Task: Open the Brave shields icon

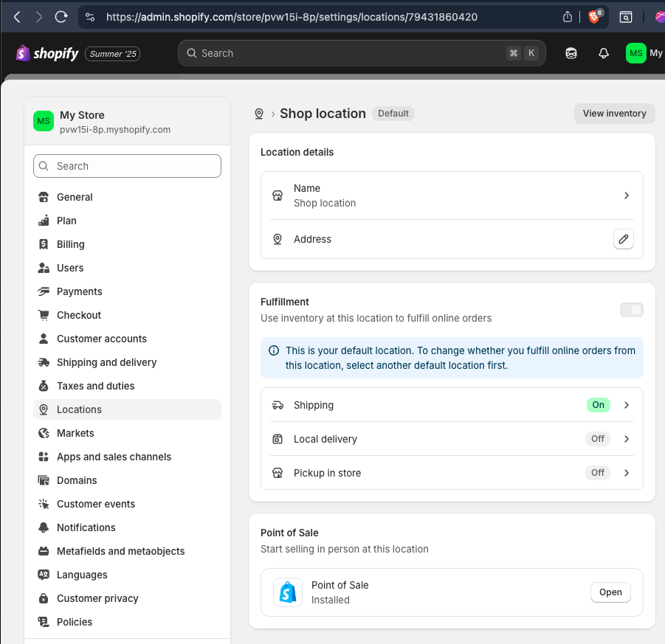Action: (x=595, y=16)
